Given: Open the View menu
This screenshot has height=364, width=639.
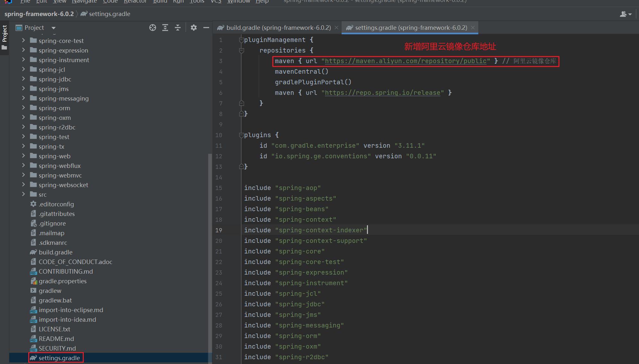Looking at the screenshot, I should pyautogui.click(x=60, y=2).
